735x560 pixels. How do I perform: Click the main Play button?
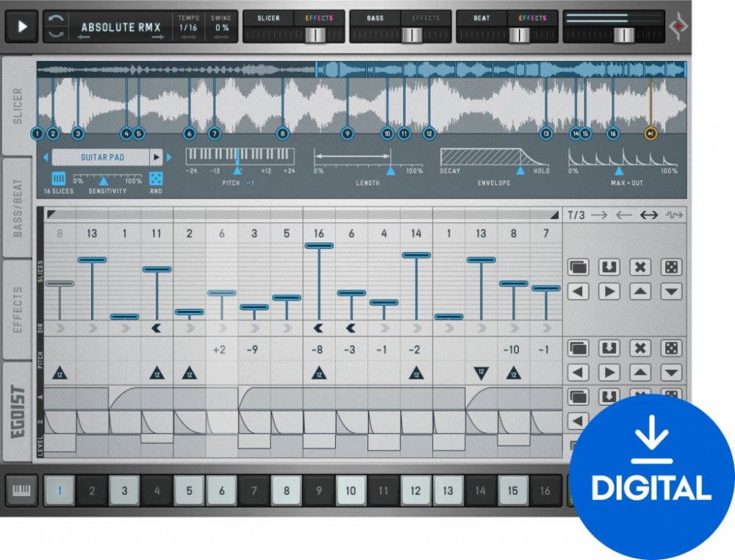pyautogui.click(x=23, y=26)
